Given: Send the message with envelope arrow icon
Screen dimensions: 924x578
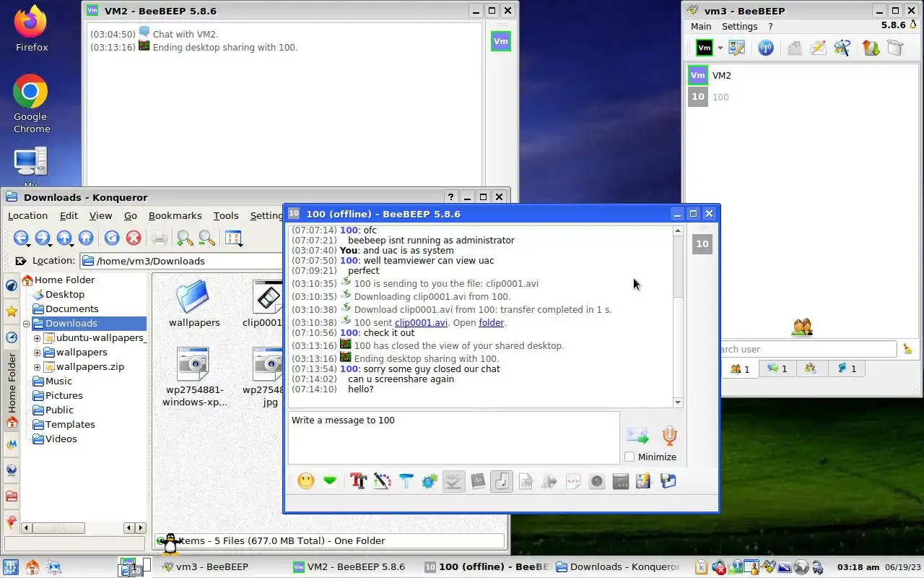Looking at the screenshot, I should click(x=637, y=436).
